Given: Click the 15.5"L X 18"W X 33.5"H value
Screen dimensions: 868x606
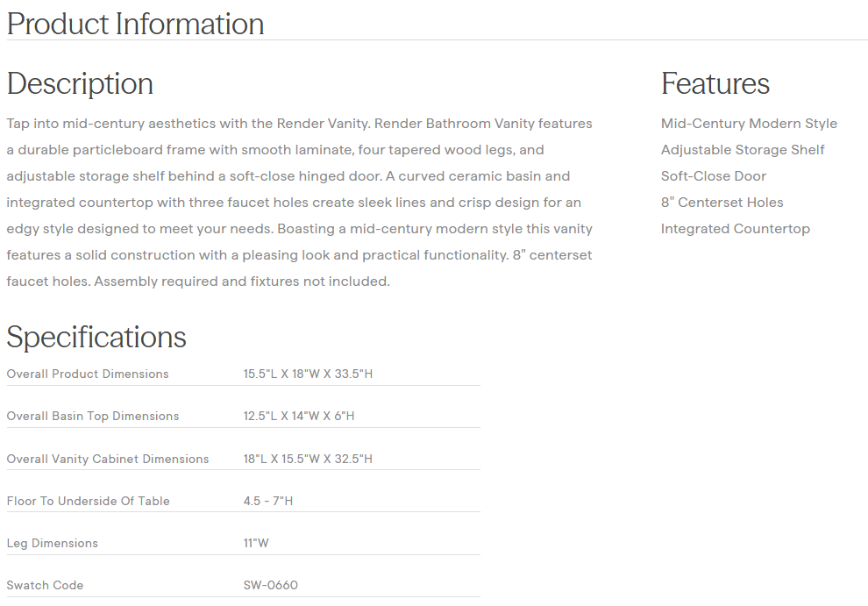Looking at the screenshot, I should point(308,374).
